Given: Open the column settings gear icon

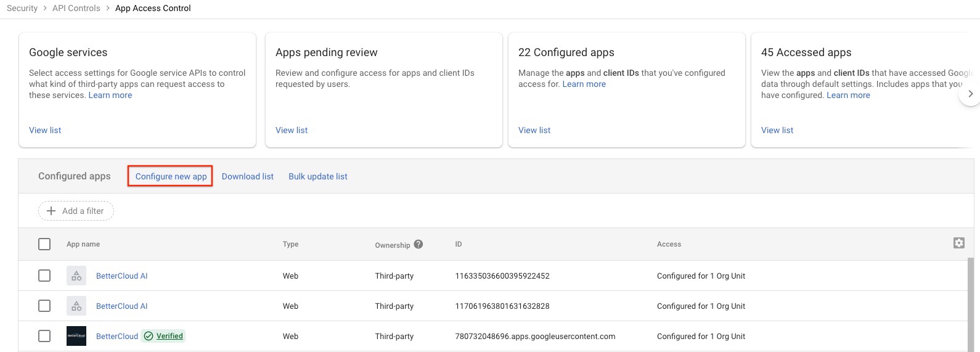Looking at the screenshot, I should pos(958,243).
